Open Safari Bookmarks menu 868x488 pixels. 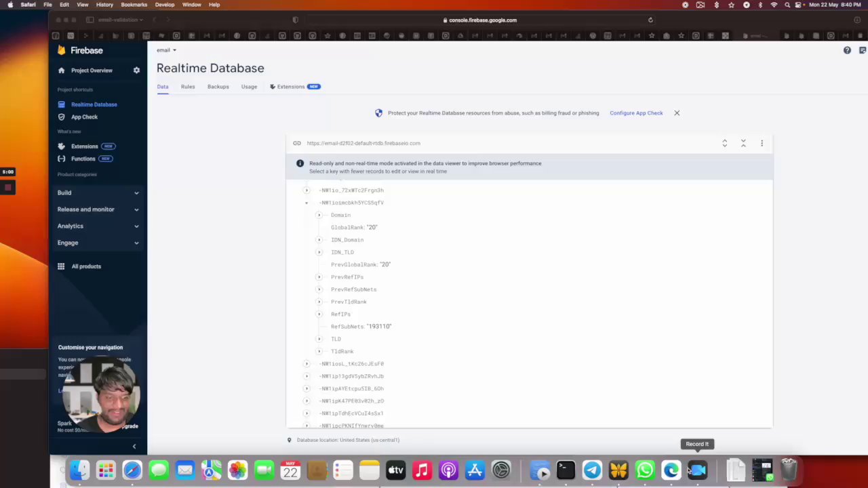[x=134, y=5]
